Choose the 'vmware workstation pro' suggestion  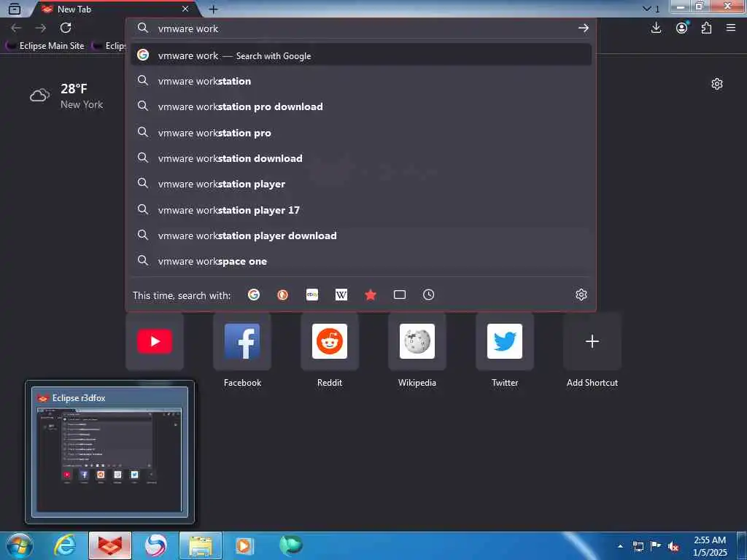[361, 133]
